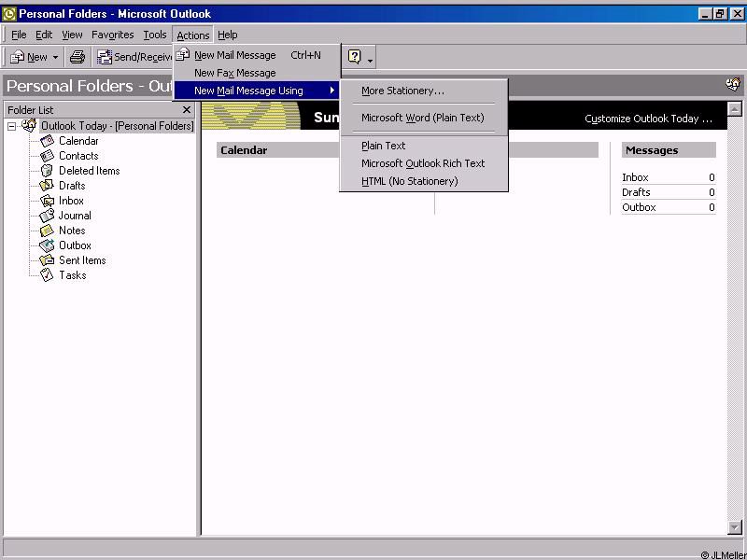
Task: Open the Tools menu
Action: coord(155,35)
